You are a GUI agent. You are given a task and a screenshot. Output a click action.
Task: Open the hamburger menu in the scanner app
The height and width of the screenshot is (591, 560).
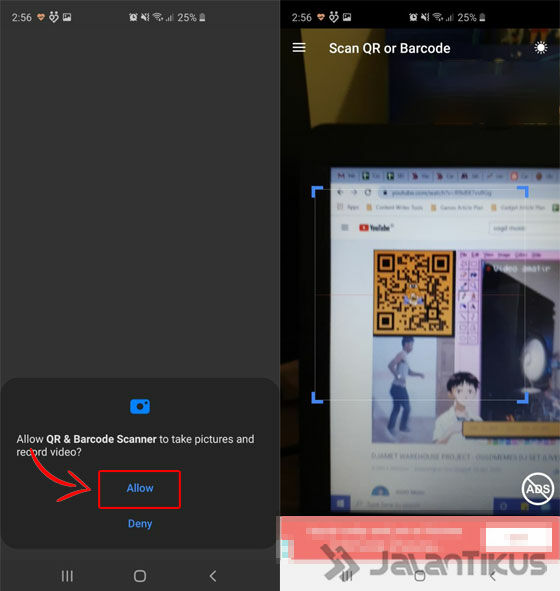click(299, 48)
